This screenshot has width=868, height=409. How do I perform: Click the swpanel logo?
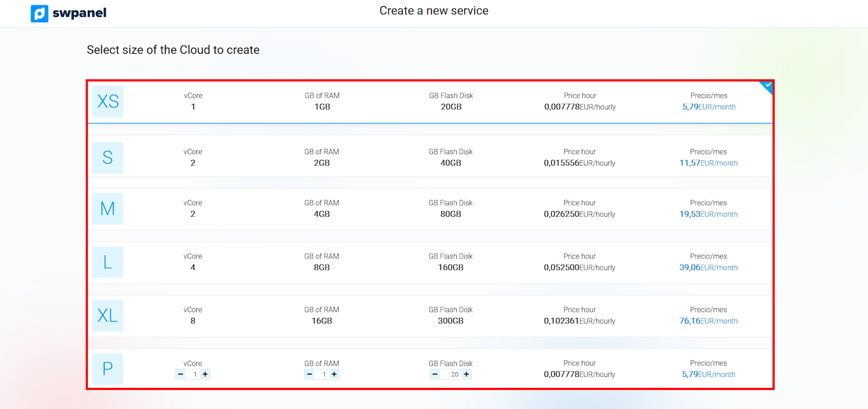68,13
